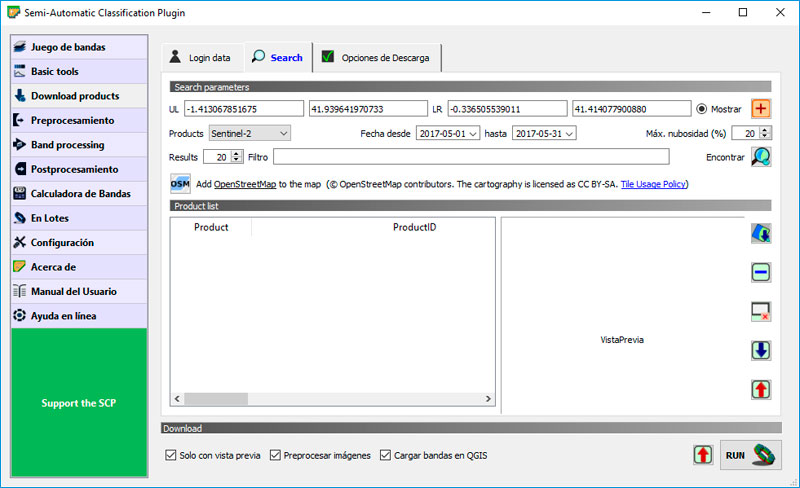Screen dimensions: 800x488
Task: Click the Filtro text input field
Action: [471, 157]
